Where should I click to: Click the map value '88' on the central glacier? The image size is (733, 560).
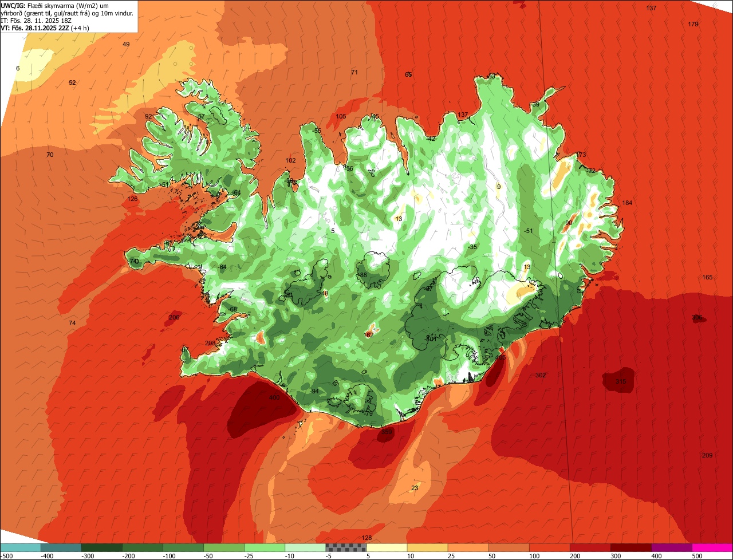point(363,275)
